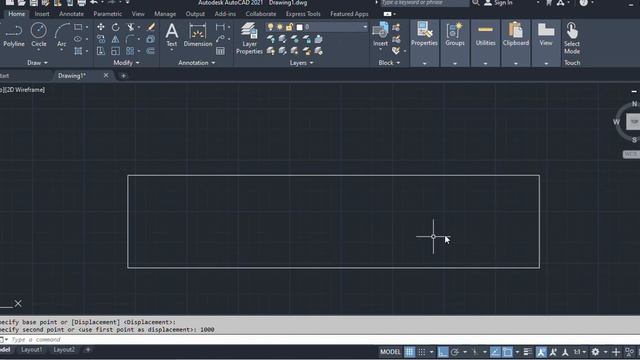Click the Sign In button

tap(498, 3)
